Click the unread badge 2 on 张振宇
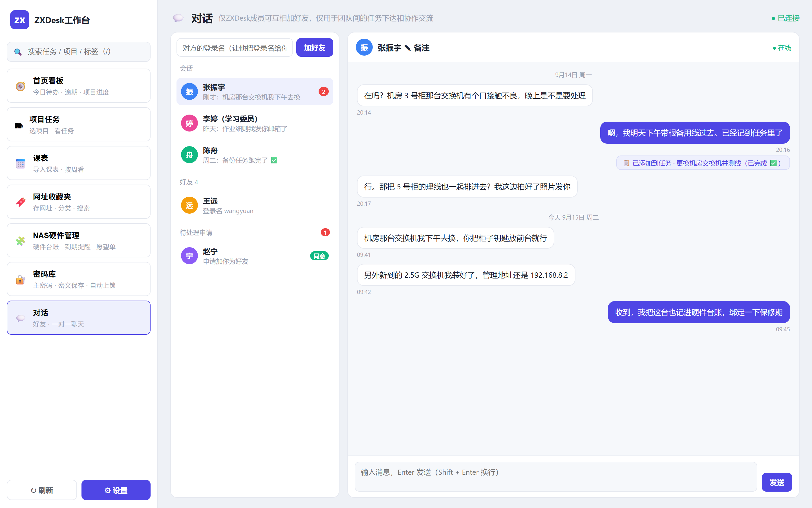This screenshot has height=508, width=812. [x=323, y=92]
